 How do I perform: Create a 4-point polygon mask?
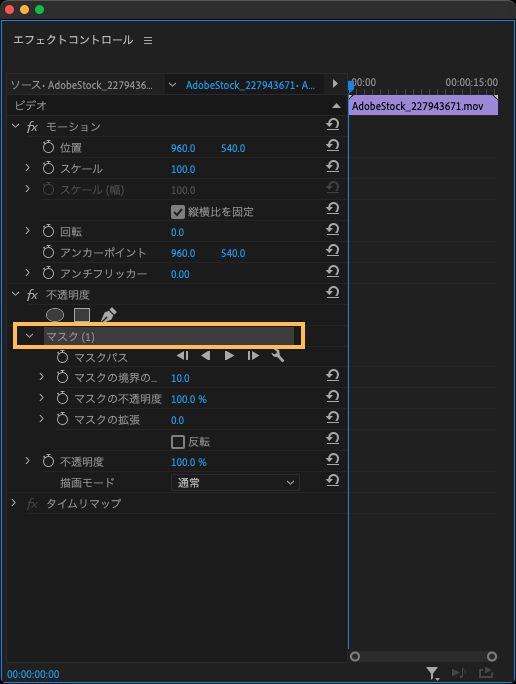(82, 315)
